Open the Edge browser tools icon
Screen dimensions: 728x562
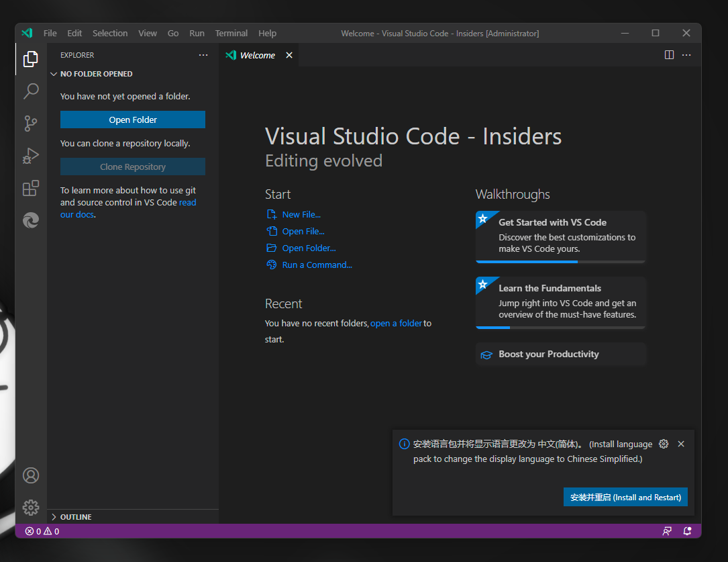(x=31, y=220)
